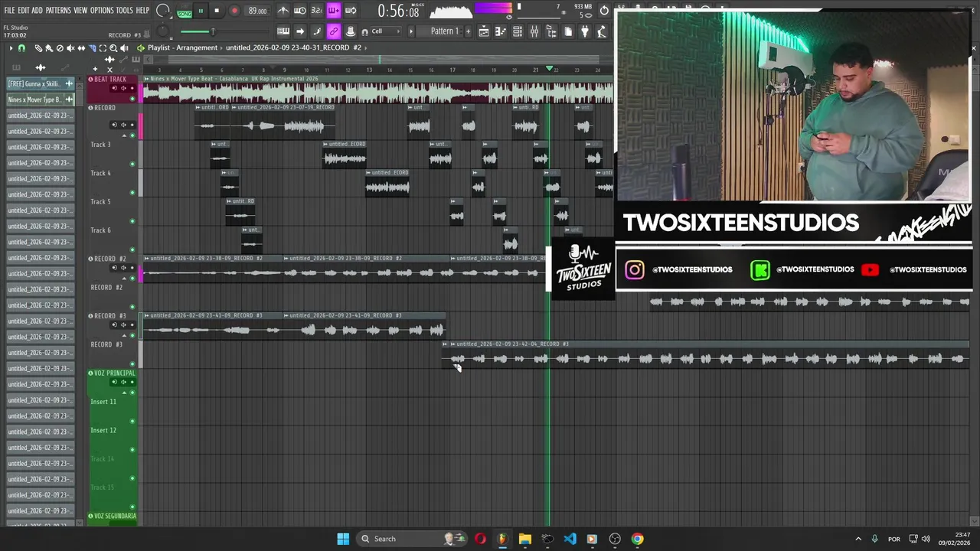Toggle mute LED on Track 5

132,221
